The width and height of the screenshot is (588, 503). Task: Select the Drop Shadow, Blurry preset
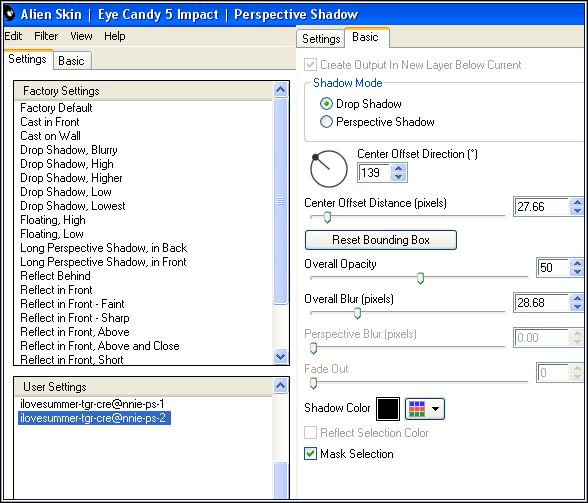(x=69, y=150)
